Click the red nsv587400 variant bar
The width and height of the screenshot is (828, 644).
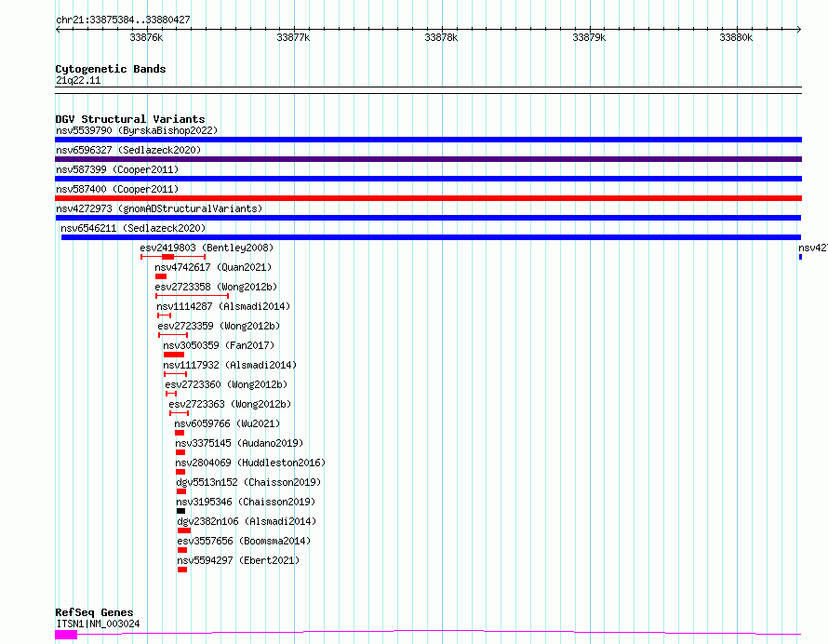click(428, 198)
